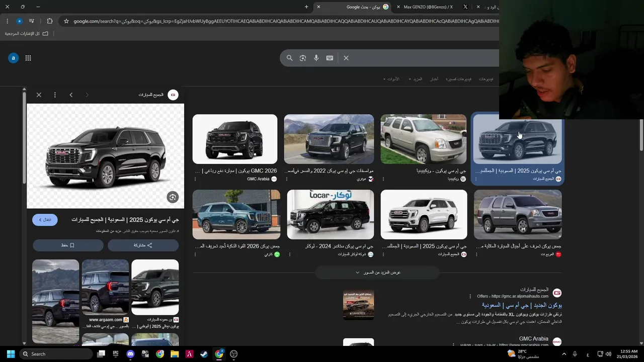Open Yukon 2022 specs Motory thumbnail
This screenshot has height=362, width=644.
pyautogui.click(x=329, y=139)
